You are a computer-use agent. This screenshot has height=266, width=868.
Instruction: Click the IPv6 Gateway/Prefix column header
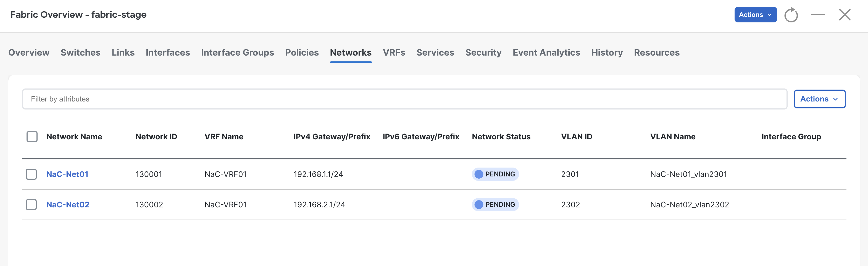click(421, 137)
